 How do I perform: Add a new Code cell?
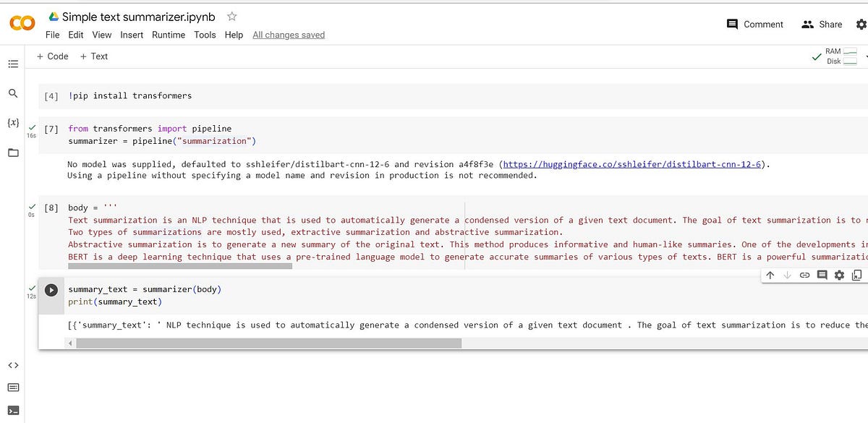pos(51,56)
